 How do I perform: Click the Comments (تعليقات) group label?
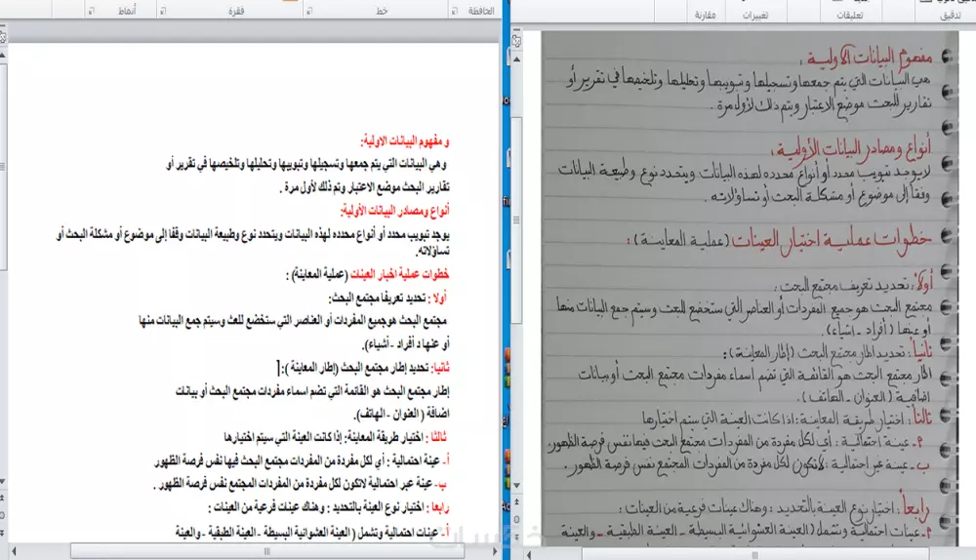850,15
